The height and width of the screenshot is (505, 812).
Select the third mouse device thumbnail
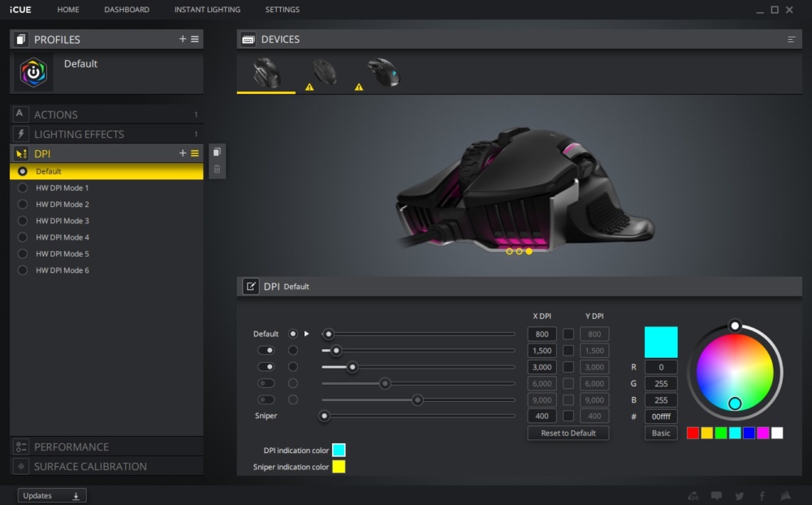point(382,73)
